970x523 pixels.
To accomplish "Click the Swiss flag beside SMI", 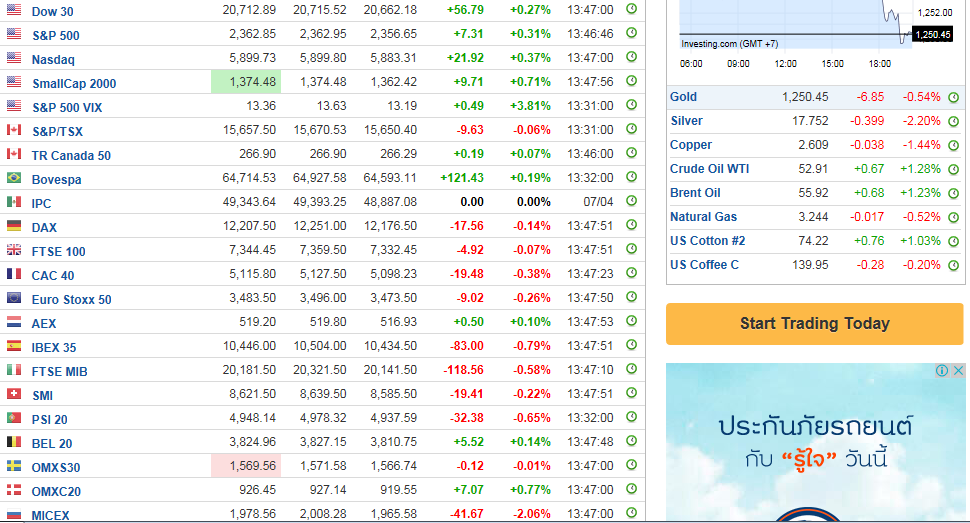I will (x=14, y=394).
